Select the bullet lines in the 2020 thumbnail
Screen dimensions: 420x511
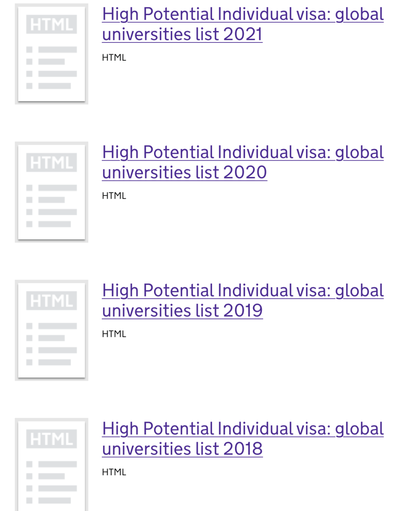tap(51, 206)
